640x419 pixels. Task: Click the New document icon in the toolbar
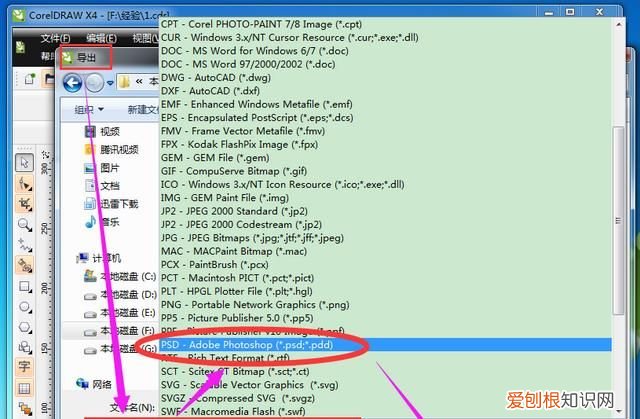(x=30, y=79)
